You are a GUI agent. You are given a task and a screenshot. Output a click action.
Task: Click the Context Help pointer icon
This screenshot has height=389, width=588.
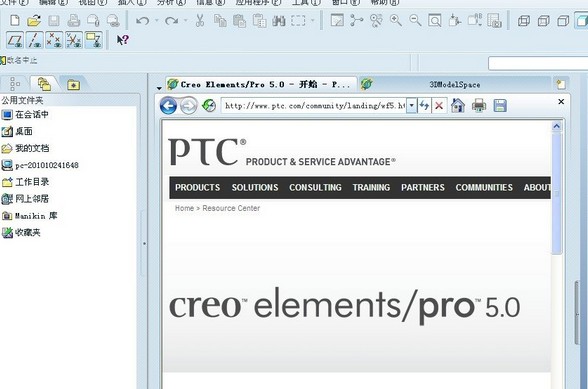(x=123, y=40)
